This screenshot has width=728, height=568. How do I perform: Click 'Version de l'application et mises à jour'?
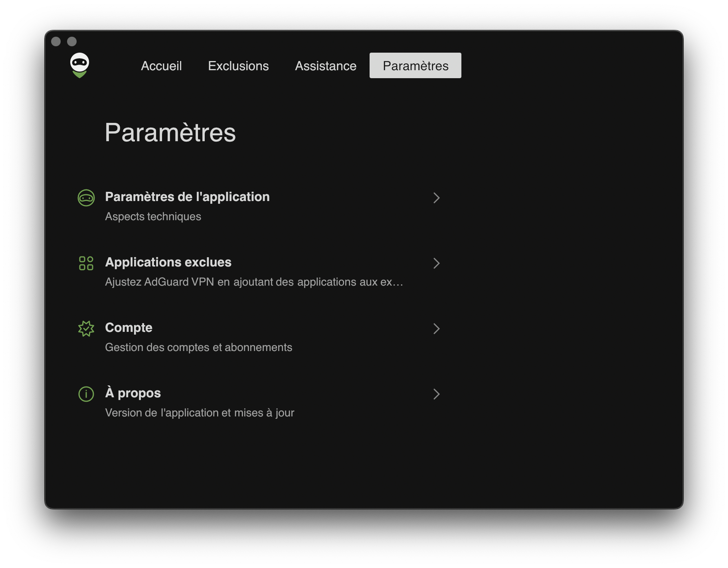click(200, 413)
